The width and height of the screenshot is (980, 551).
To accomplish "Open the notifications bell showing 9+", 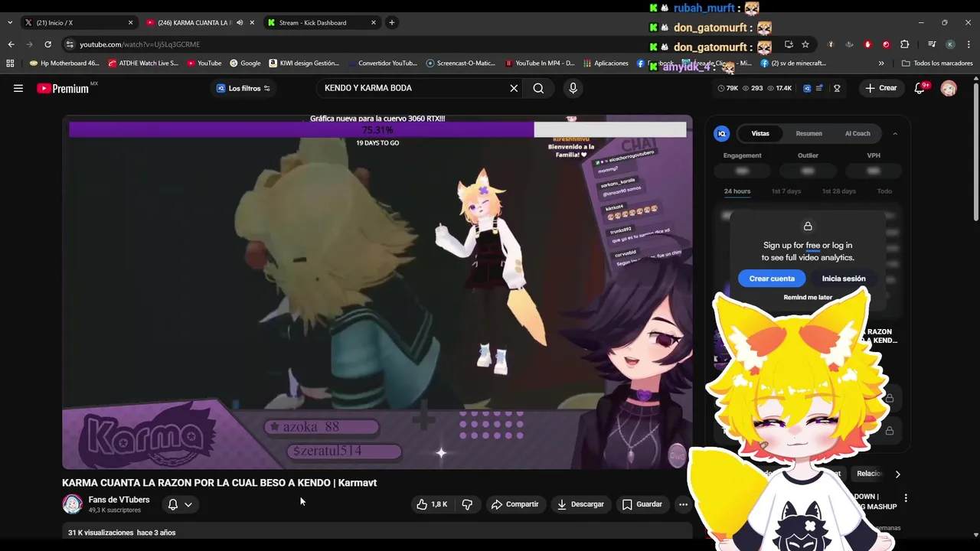I will [x=920, y=88].
